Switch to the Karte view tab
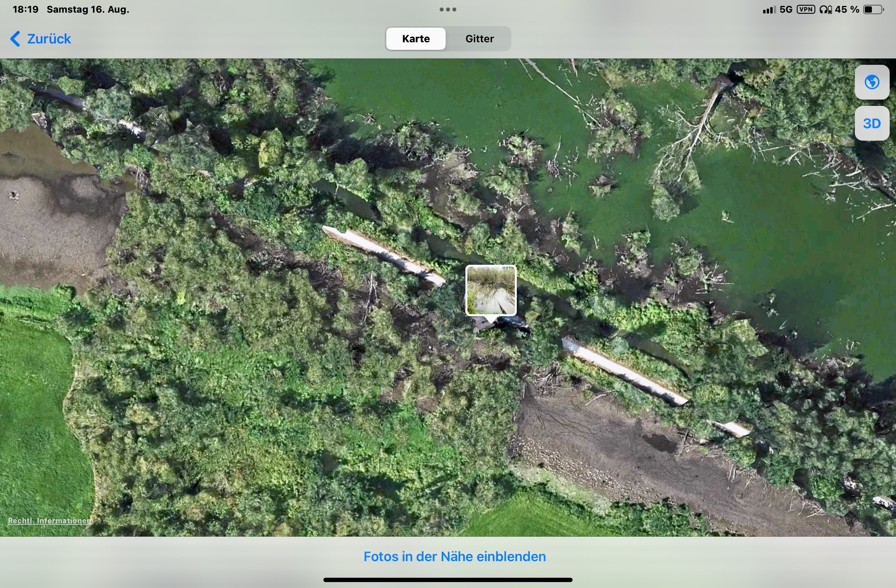This screenshot has width=896, height=588. (x=416, y=39)
